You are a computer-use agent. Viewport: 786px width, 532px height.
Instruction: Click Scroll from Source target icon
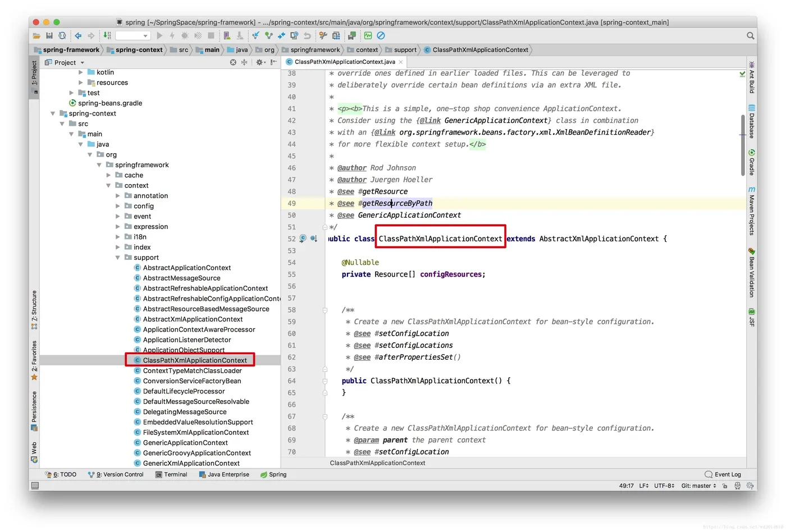point(233,62)
